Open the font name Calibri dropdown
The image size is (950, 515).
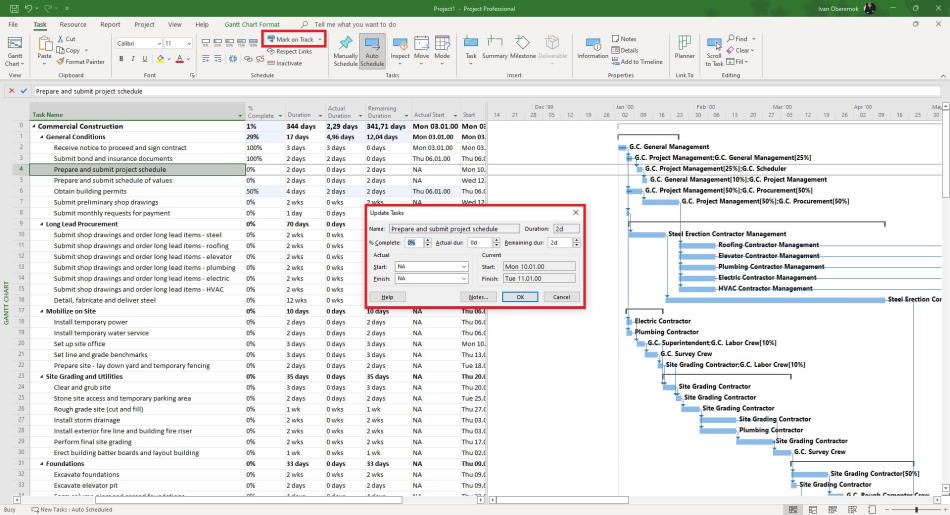coord(159,44)
